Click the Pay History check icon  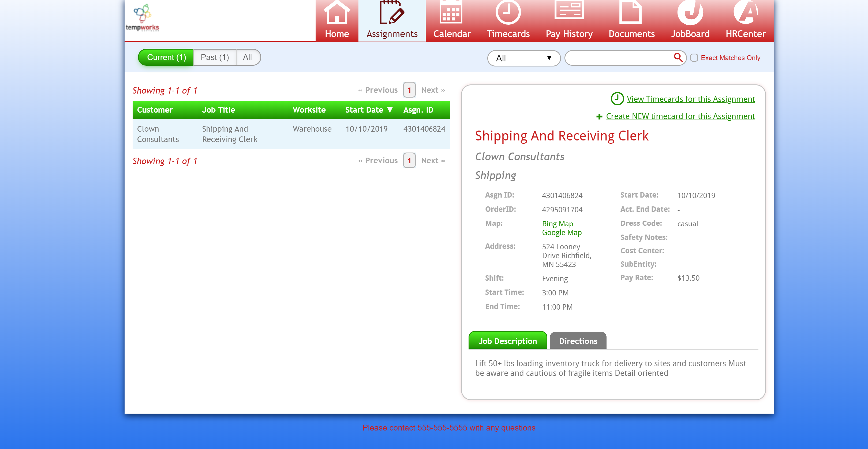pos(569,11)
